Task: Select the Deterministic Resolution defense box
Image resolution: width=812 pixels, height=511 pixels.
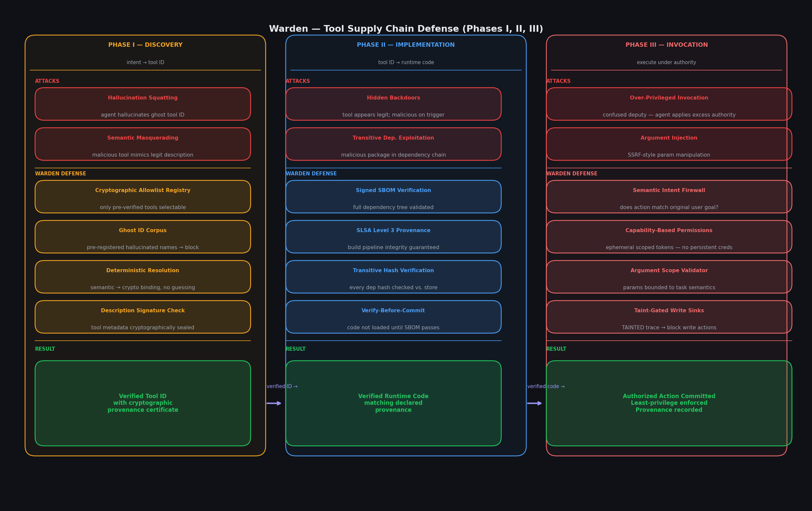Action: pos(143,277)
